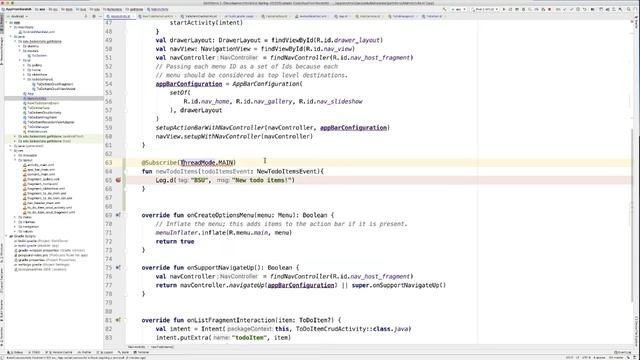Screen dimensions: 640x360
Task: Click the override gutter icon for onCreateOptionsMenu
Action: tap(118, 215)
